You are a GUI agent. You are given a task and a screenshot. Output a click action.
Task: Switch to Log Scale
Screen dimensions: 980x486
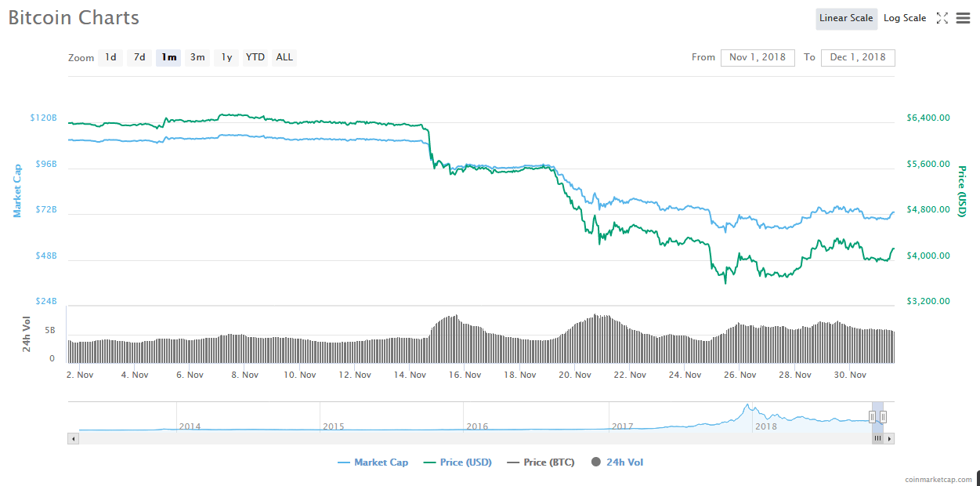tap(905, 19)
